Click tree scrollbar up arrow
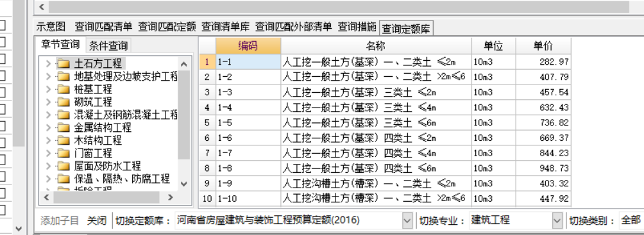The image size is (644, 235). tap(183, 64)
